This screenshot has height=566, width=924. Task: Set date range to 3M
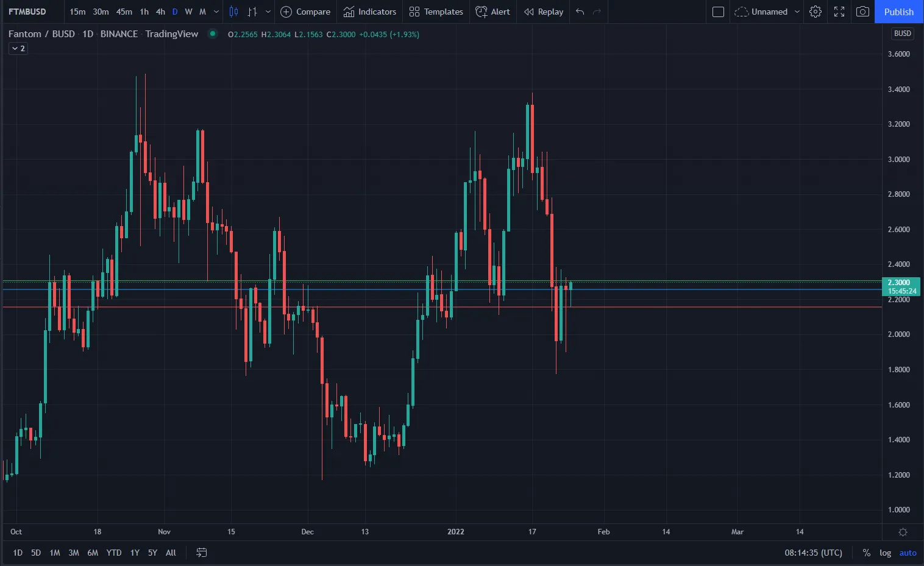pos(74,553)
